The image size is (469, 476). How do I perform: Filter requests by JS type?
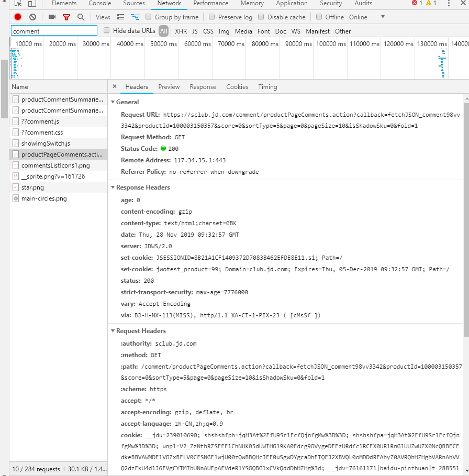point(195,31)
